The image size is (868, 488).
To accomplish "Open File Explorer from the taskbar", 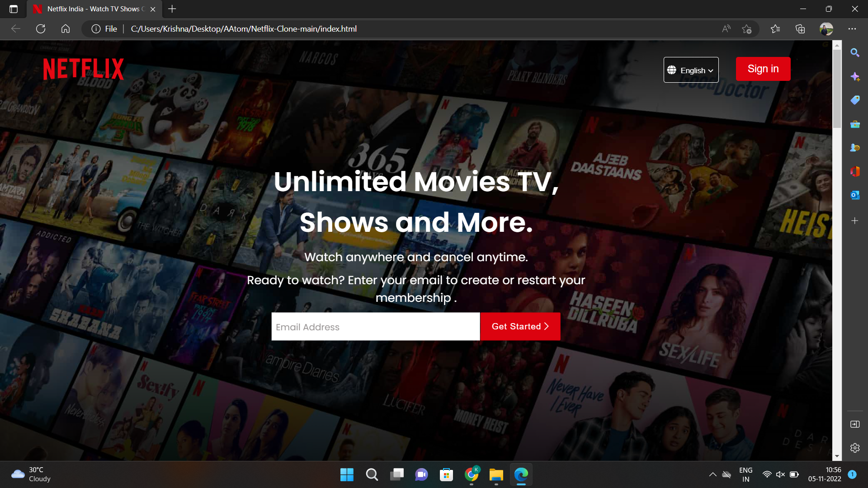I will point(496,474).
